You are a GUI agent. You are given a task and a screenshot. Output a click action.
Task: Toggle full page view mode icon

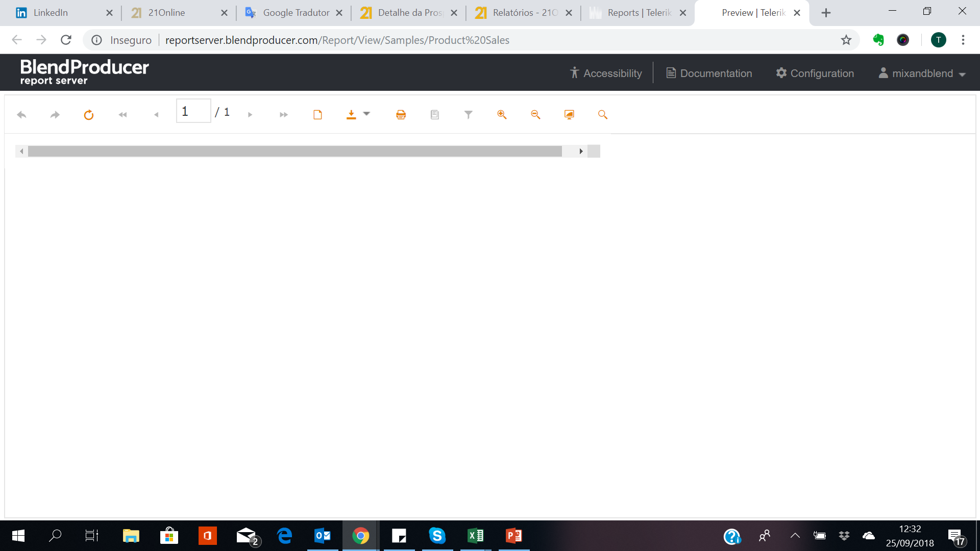point(569,115)
